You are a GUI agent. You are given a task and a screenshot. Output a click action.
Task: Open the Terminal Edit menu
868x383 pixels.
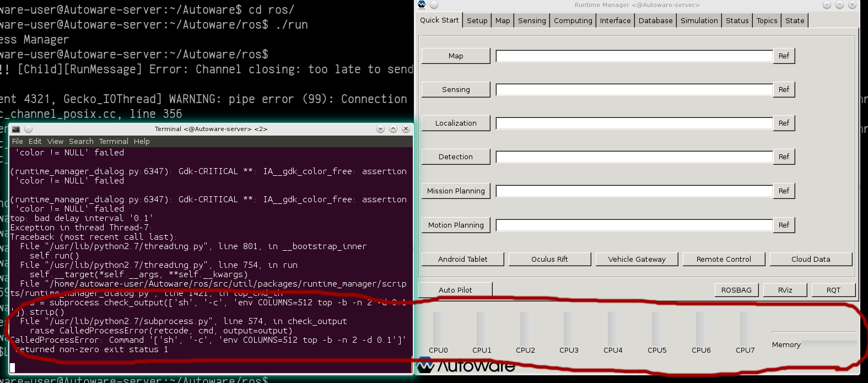35,142
